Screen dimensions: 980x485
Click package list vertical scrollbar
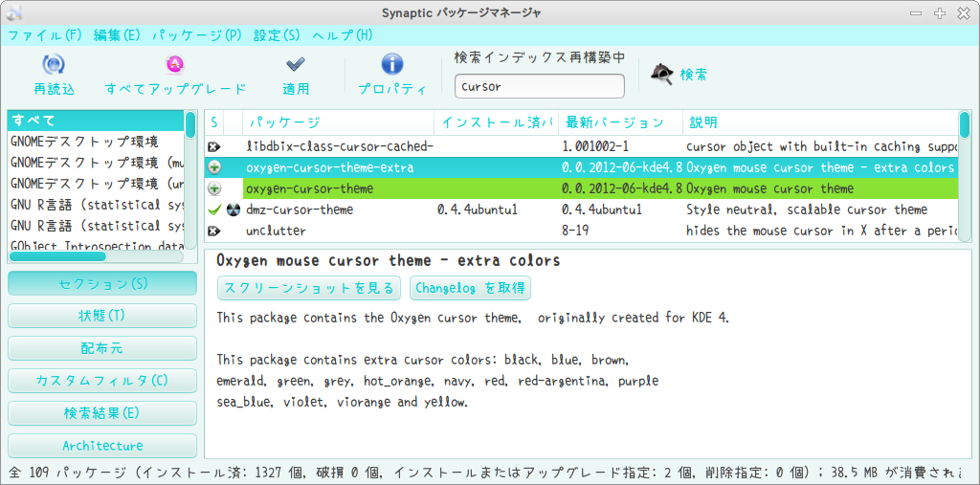[965, 176]
